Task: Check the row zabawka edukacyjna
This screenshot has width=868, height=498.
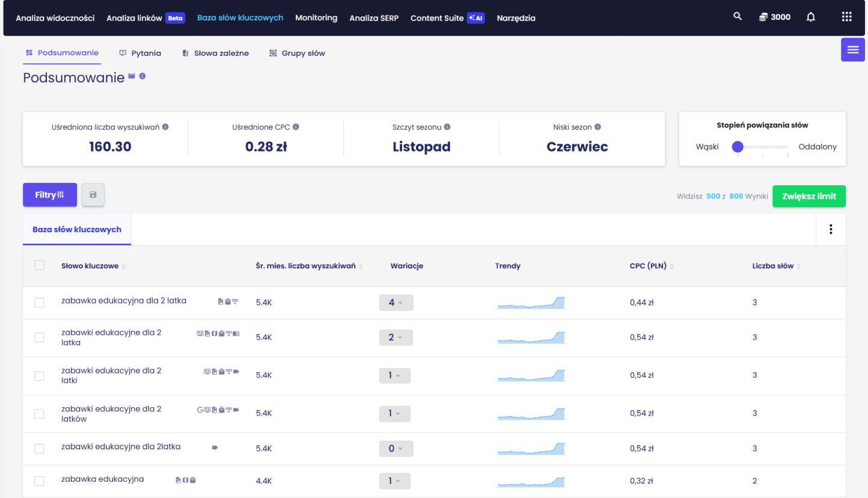Action: 39,481
